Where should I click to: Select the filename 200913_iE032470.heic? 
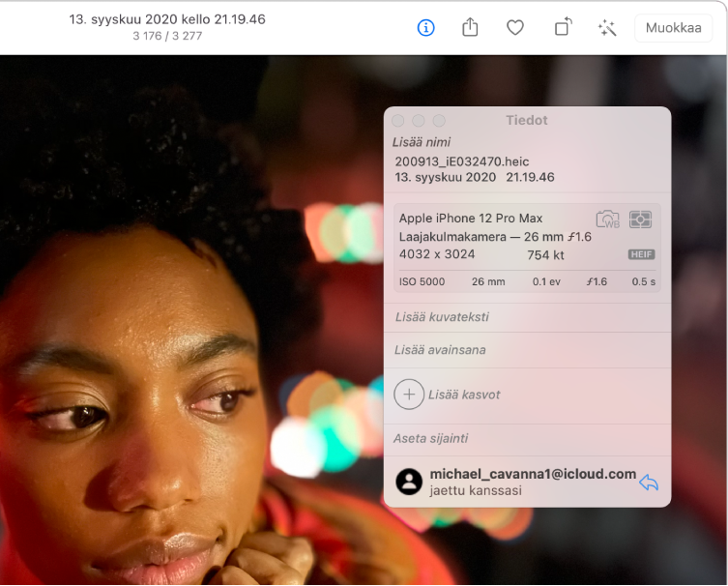click(x=461, y=161)
